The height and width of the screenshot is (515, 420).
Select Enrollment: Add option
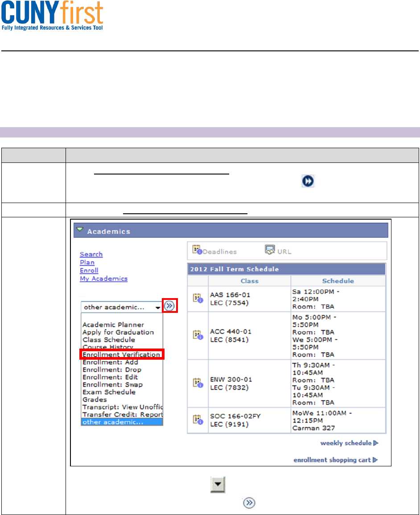(110, 362)
